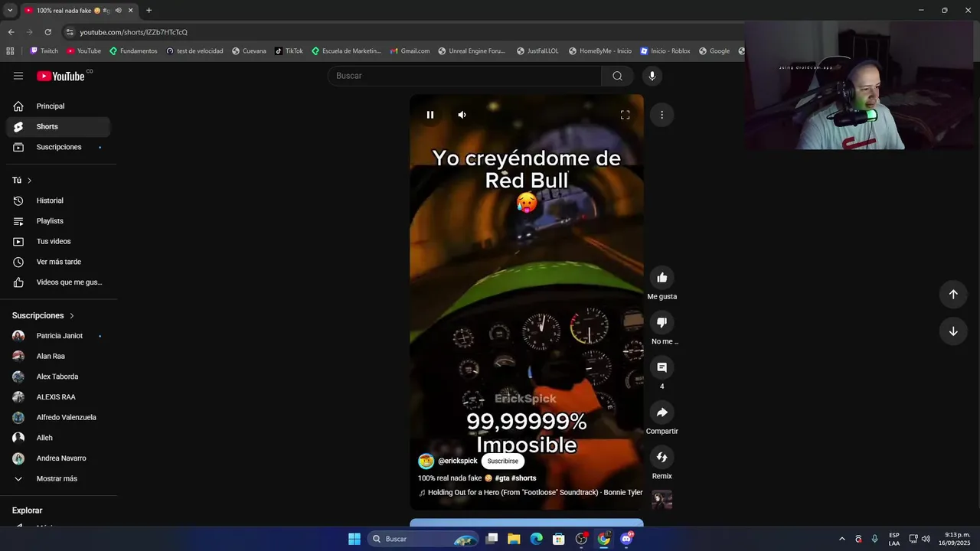The width and height of the screenshot is (980, 551).
Task: Expand the Suscripciones header chevron
Action: (x=72, y=315)
